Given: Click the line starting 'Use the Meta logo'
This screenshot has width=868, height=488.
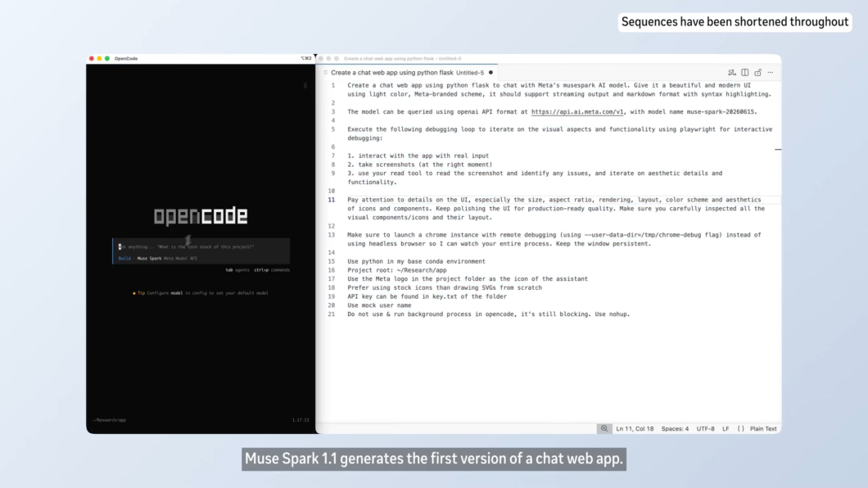Looking at the screenshot, I should point(468,279).
